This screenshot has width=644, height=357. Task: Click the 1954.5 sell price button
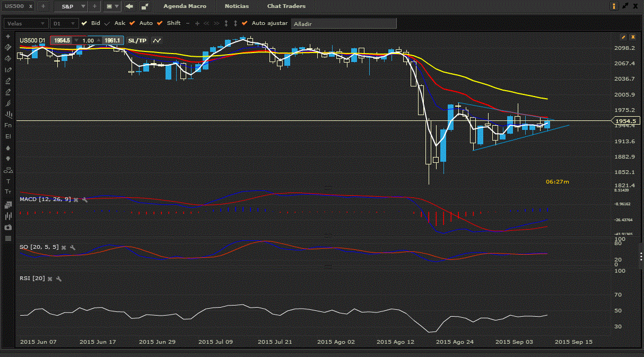[62, 40]
